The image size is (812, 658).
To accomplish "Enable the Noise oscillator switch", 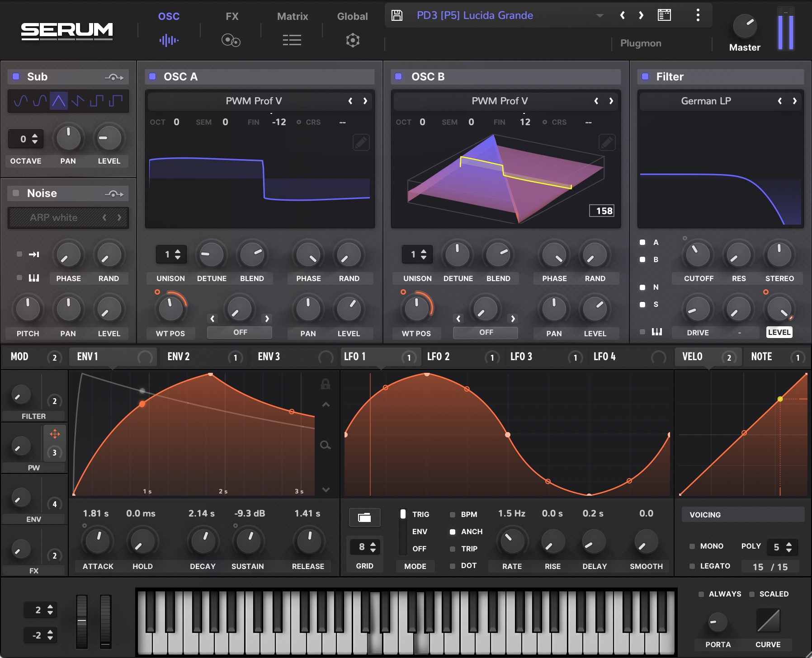I will pos(16,193).
